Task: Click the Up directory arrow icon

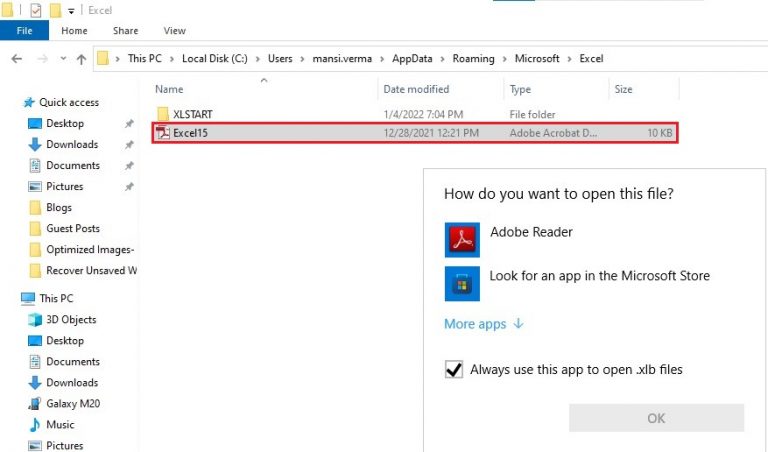Action: click(81, 59)
